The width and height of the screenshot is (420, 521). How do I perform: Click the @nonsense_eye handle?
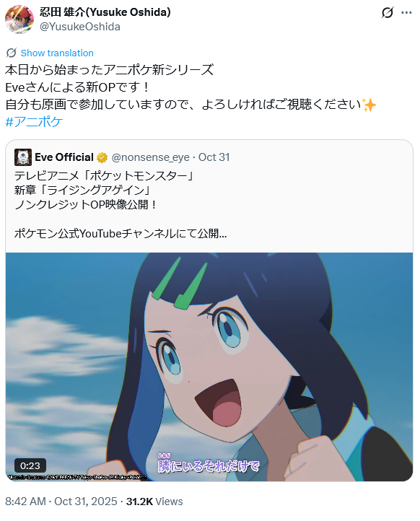(151, 157)
